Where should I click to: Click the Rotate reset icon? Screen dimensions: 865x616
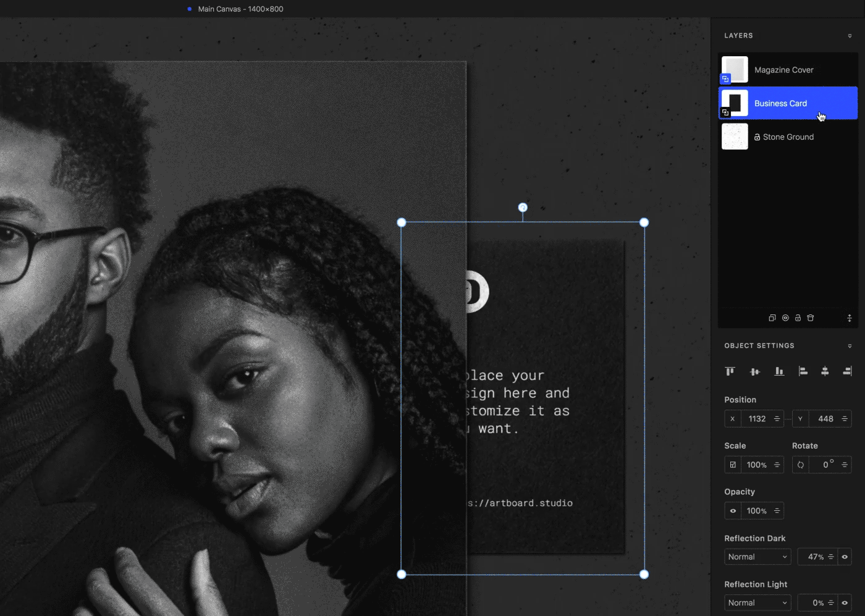coord(801,465)
